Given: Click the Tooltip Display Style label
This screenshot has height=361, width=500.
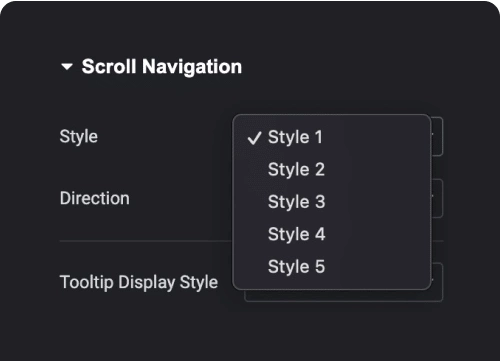Looking at the screenshot, I should [139, 283].
